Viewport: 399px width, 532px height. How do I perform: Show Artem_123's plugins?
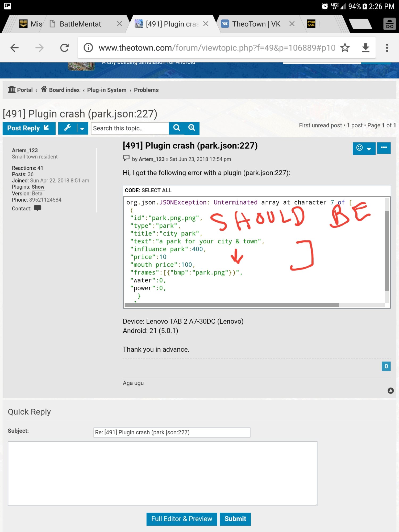click(x=38, y=187)
